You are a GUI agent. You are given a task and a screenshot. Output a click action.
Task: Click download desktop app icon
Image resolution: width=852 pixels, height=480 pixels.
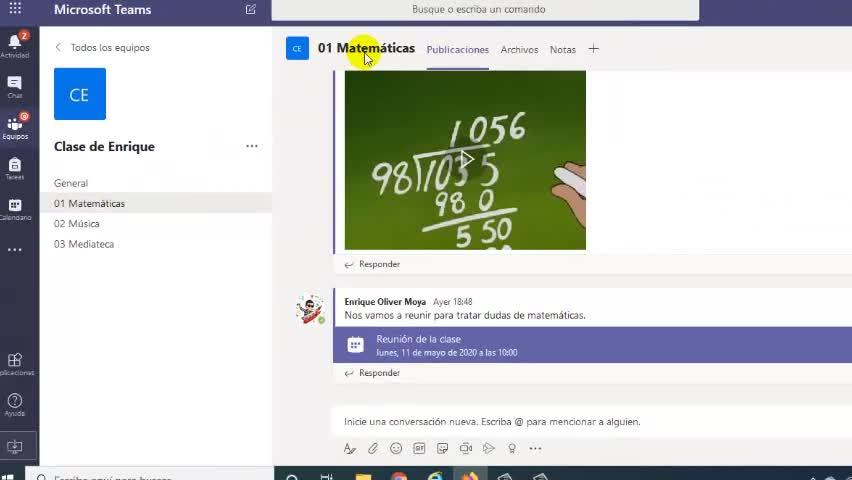tap(15, 447)
